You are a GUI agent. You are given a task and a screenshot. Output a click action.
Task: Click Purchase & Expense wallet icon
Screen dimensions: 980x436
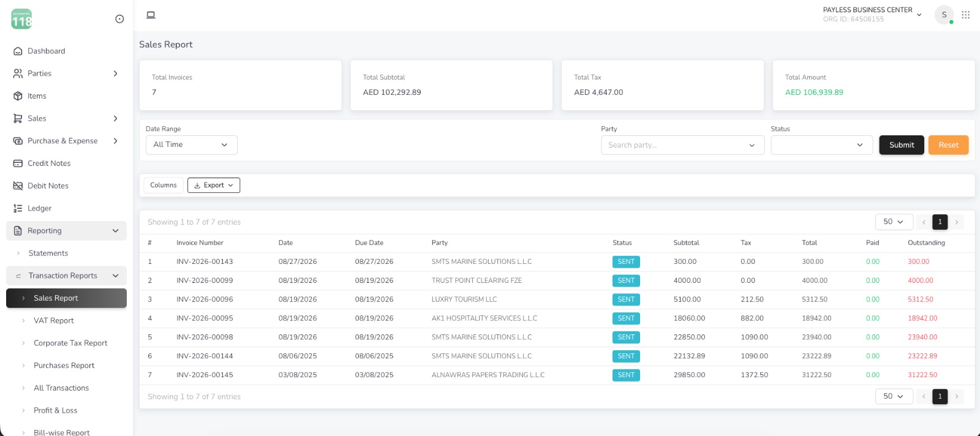pyautogui.click(x=18, y=141)
